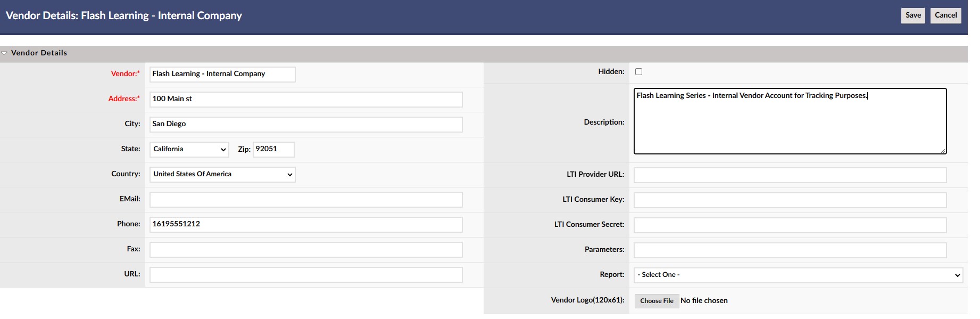Focus the Phone number field

(306, 224)
